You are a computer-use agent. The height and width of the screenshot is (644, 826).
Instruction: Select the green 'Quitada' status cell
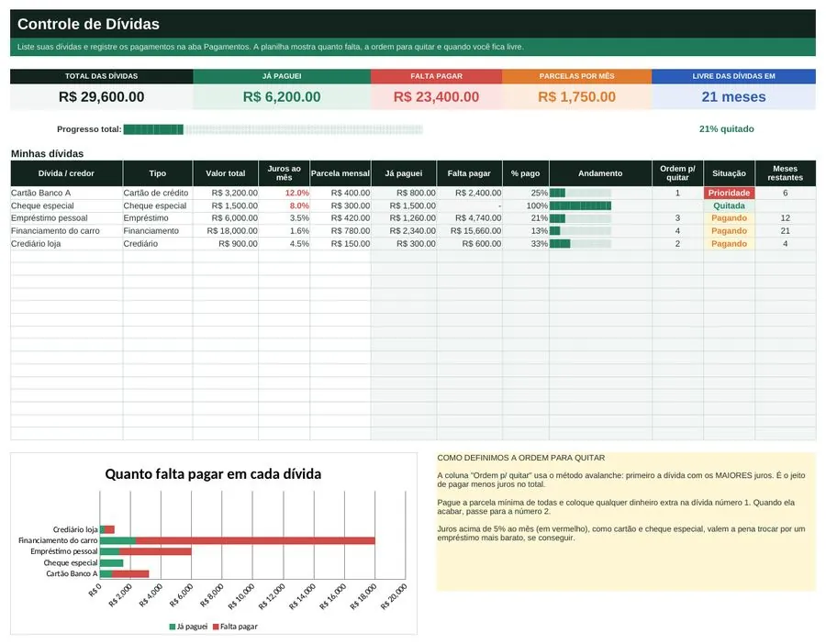coord(729,205)
